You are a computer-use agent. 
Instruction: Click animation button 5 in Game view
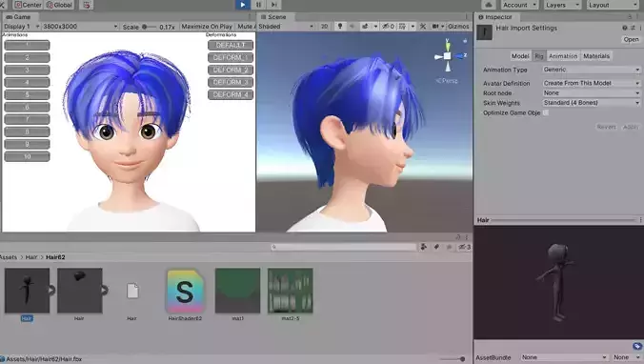click(x=27, y=94)
